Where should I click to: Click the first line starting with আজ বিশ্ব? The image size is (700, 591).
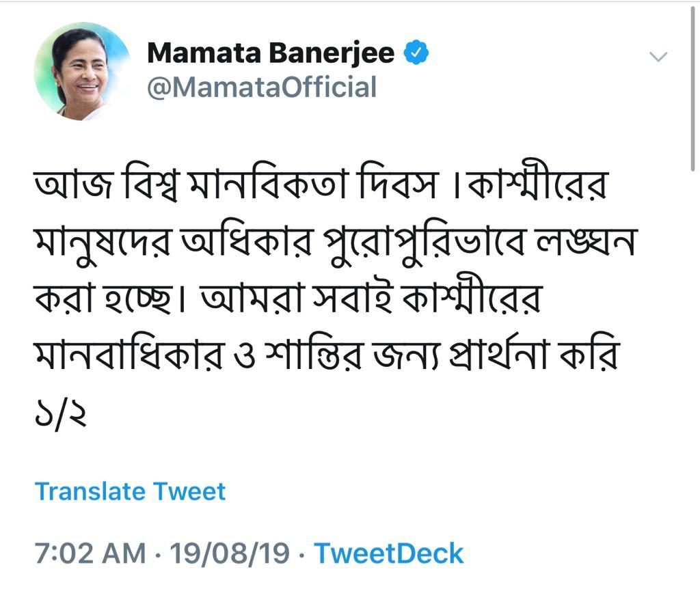tap(321, 183)
